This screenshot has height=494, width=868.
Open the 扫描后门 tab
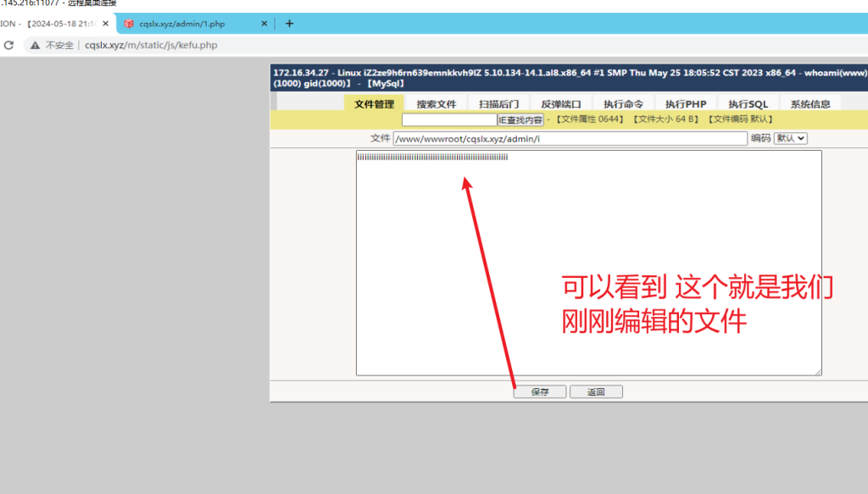tap(498, 104)
